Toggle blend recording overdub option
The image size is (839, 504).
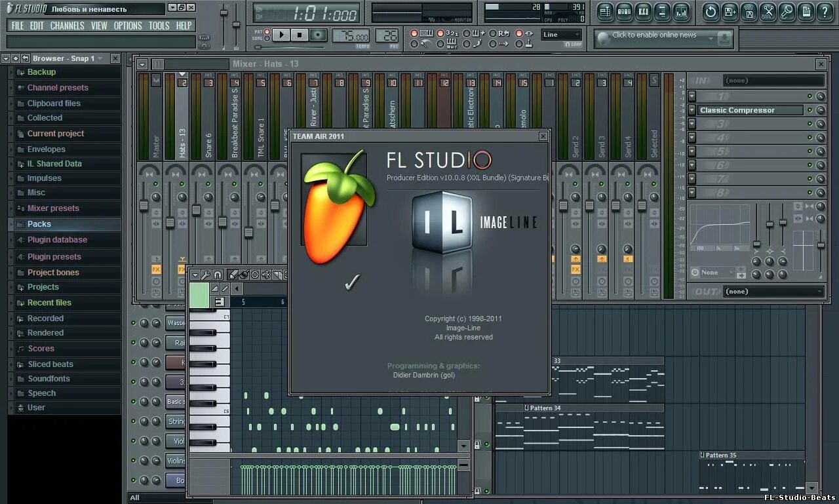tap(467, 33)
